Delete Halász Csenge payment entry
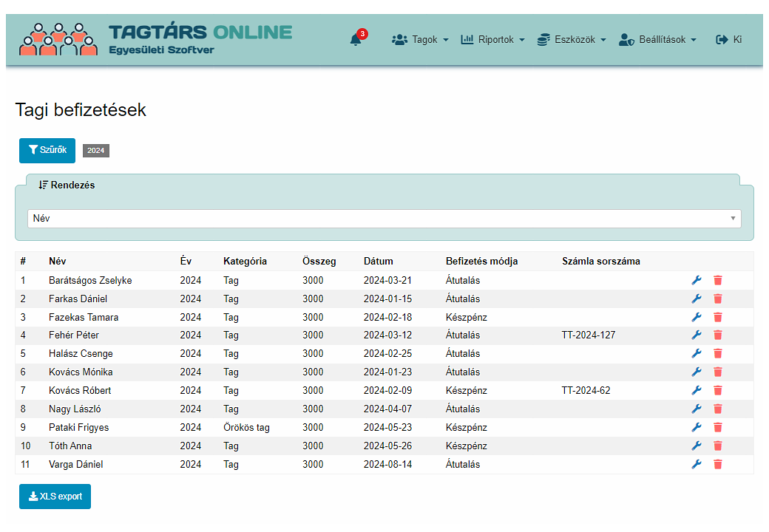This screenshot has width=769, height=532. 718,354
